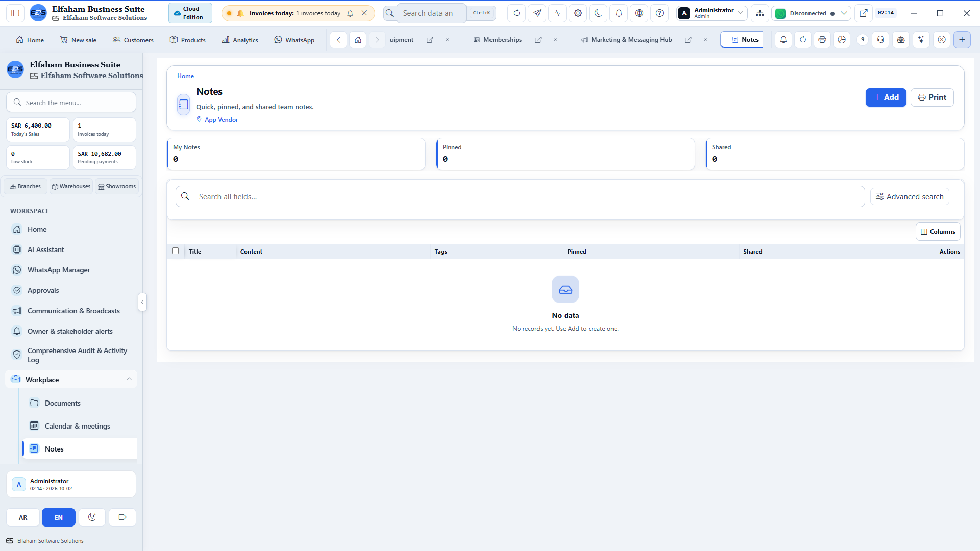Collapse the sidebar with the edge chevron
Screen dimensions: 980x551
tap(142, 302)
